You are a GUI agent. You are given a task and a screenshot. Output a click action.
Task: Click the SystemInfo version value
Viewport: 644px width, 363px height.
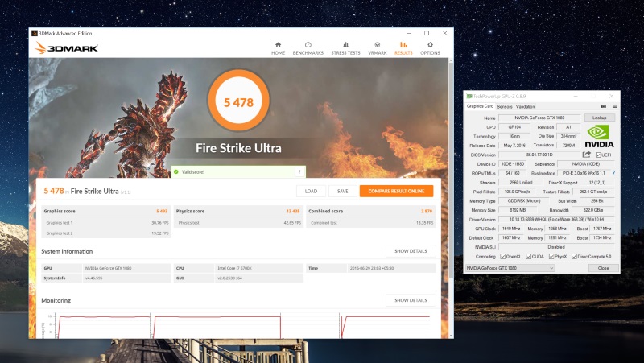tap(93, 278)
